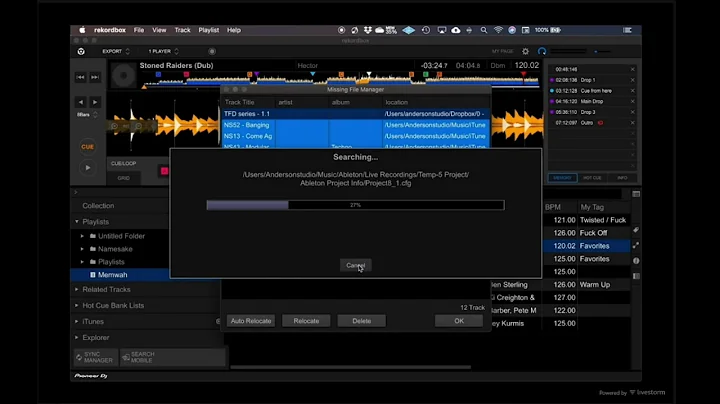Select the NS52 - Banging row
The width and height of the screenshot is (720, 404).
[355, 125]
